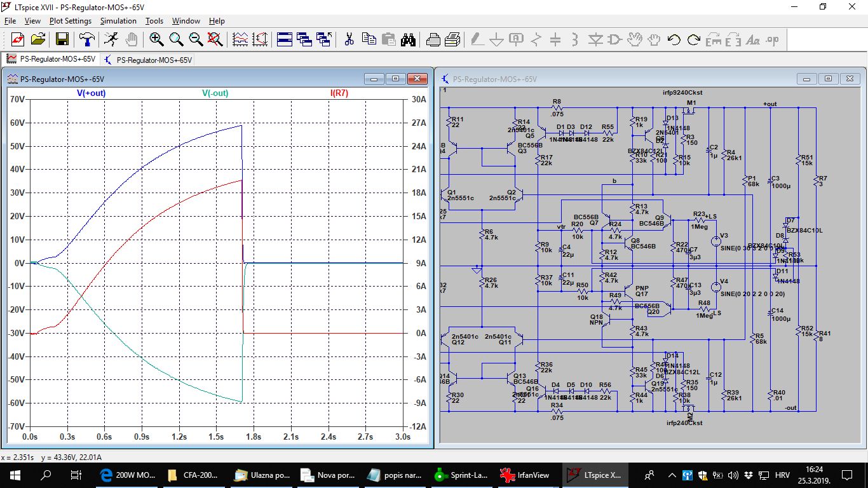
Task: Open taskbar search magnifier
Action: point(46,475)
